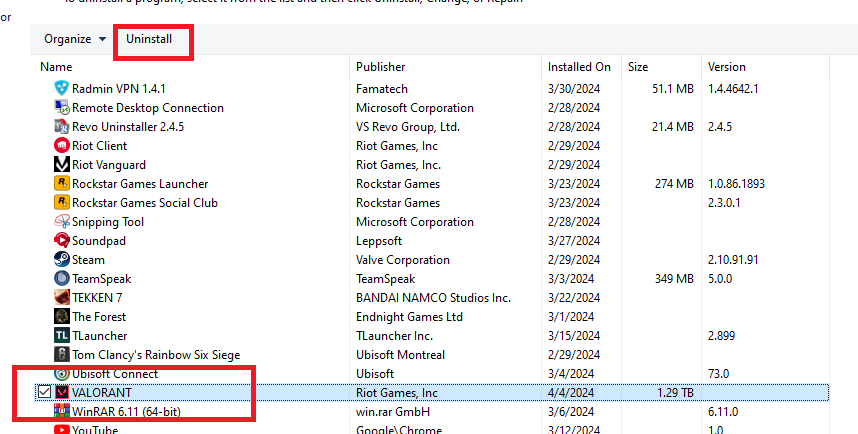The image size is (858, 434).
Task: Sort by the Installed On column header
Action: click(579, 67)
